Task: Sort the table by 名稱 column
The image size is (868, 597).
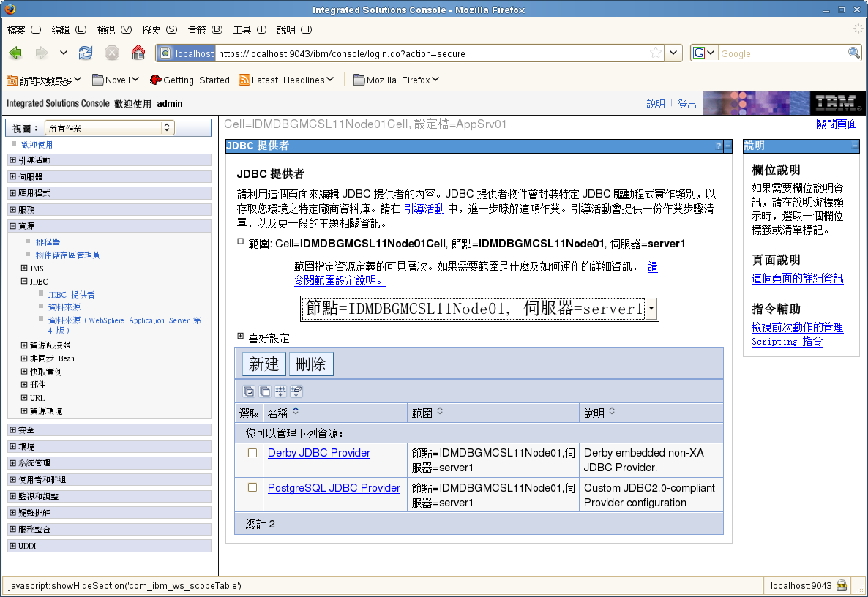Action: click(x=296, y=411)
